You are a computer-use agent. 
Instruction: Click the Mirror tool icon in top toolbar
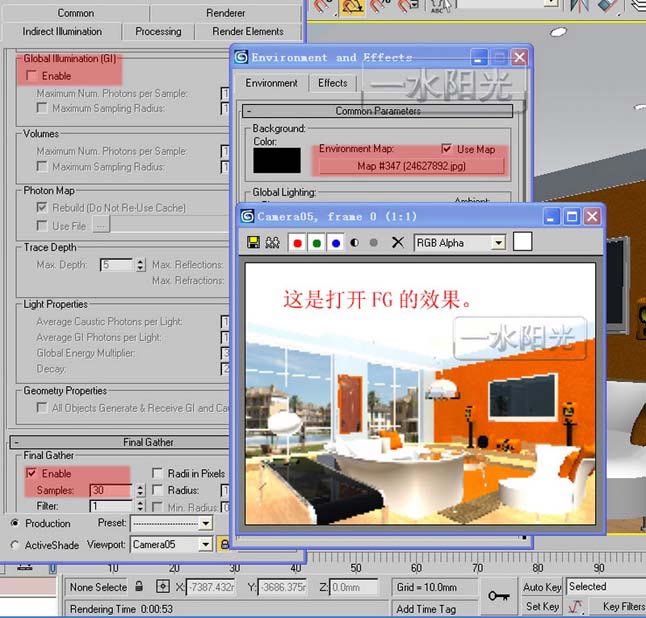point(578,7)
